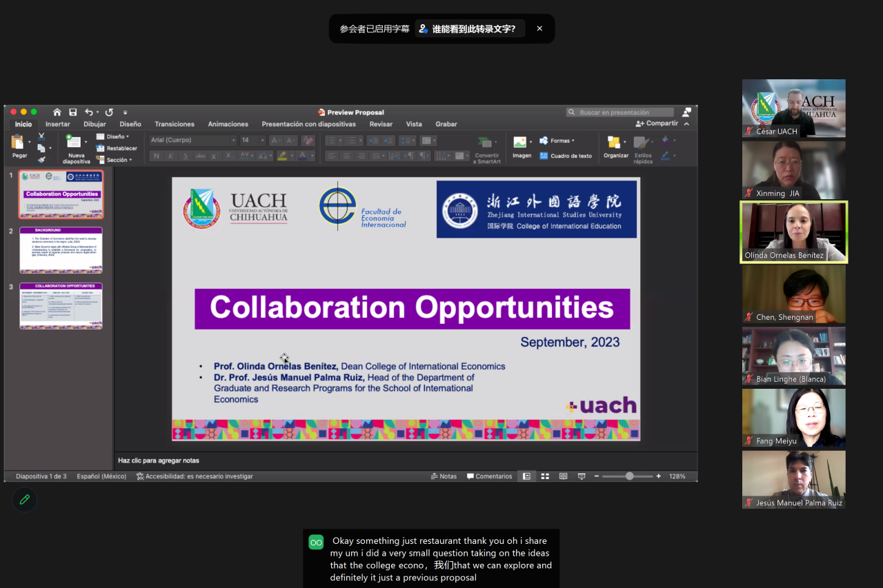This screenshot has height=588, width=883.
Task: Insert a text box with Cuadro de texto
Action: pyautogui.click(x=566, y=156)
